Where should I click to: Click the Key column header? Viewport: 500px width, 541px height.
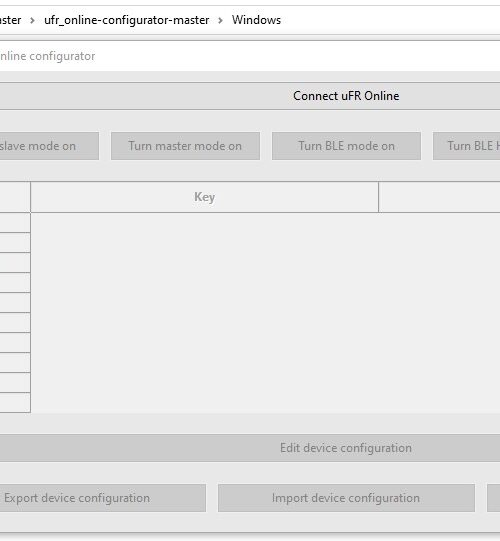point(205,197)
